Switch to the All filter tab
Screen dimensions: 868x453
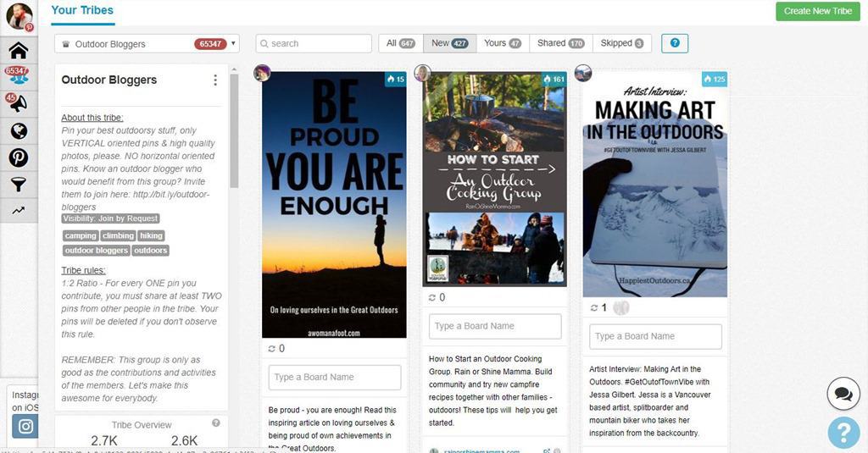pyautogui.click(x=401, y=43)
